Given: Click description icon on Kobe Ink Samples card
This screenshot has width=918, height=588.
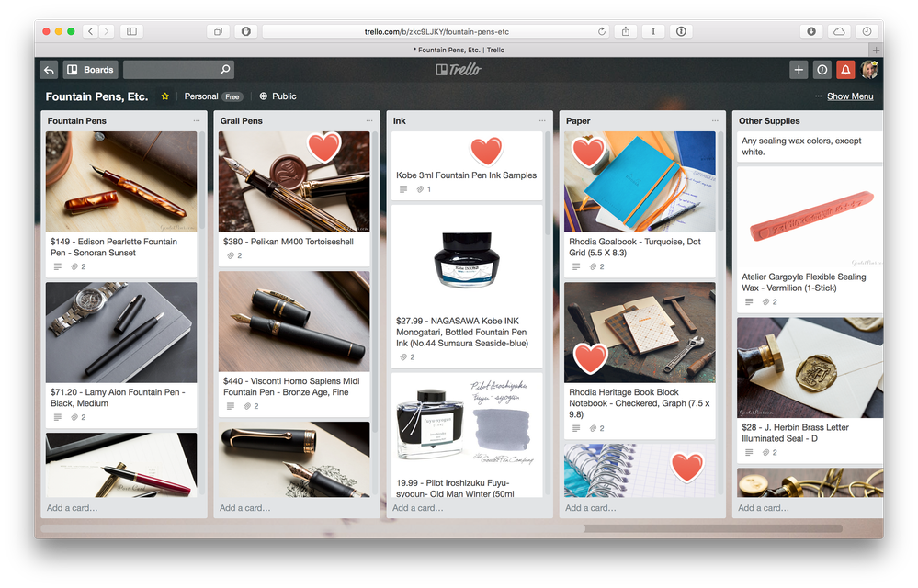Looking at the screenshot, I should (x=403, y=189).
